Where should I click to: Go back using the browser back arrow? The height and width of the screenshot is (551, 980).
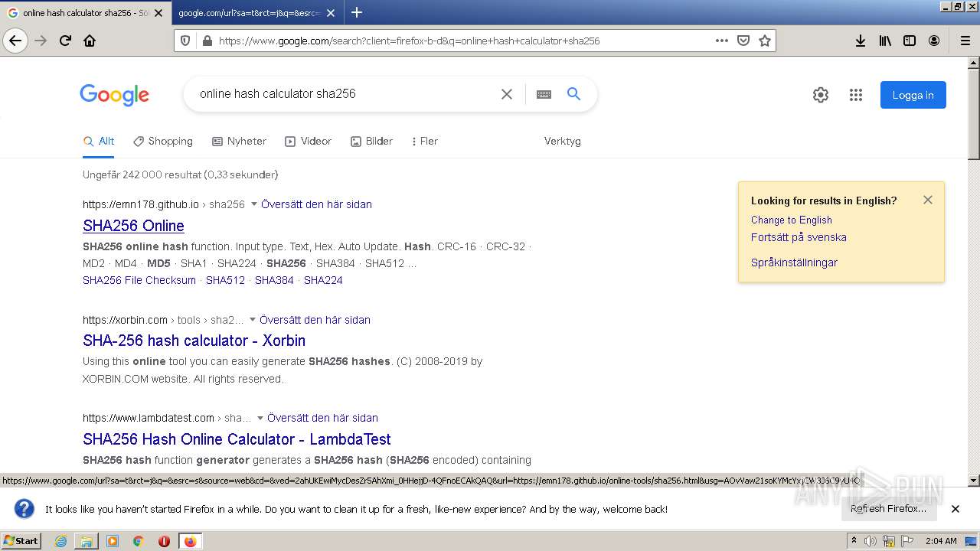pos(15,41)
